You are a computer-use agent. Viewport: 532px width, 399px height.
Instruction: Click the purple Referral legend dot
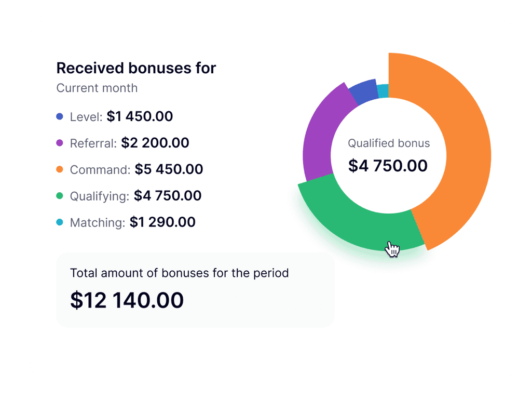60,143
